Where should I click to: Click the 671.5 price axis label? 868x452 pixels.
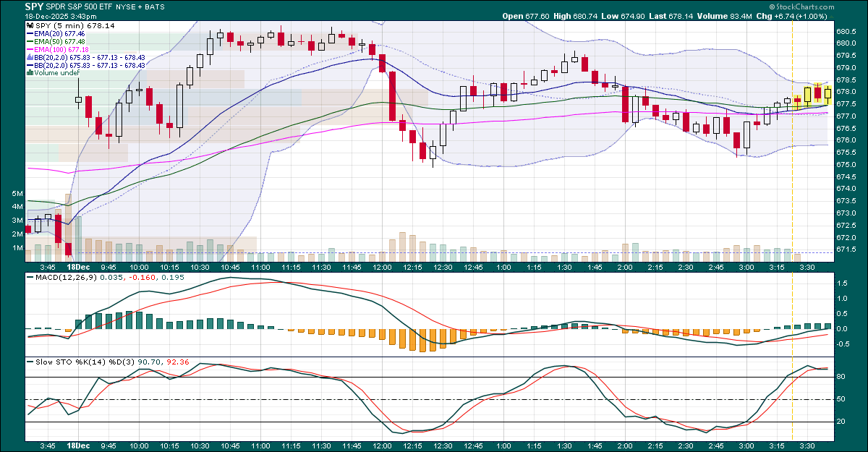coord(847,249)
